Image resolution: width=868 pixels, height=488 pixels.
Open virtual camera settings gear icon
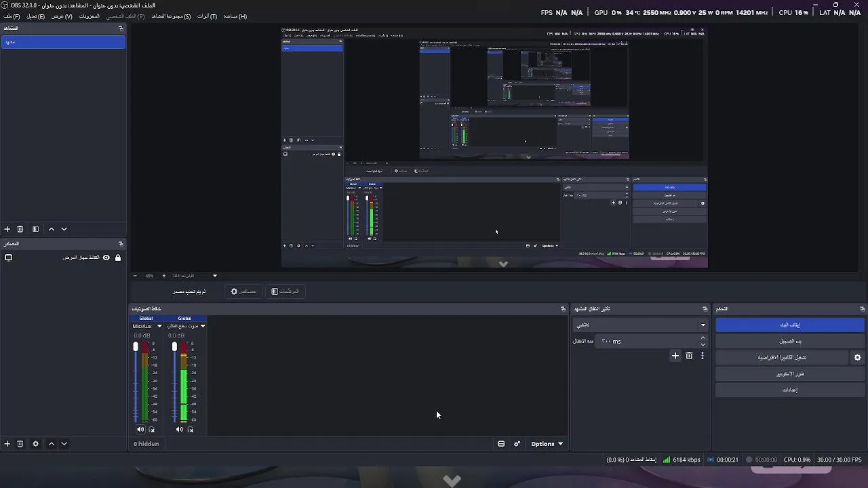point(857,357)
